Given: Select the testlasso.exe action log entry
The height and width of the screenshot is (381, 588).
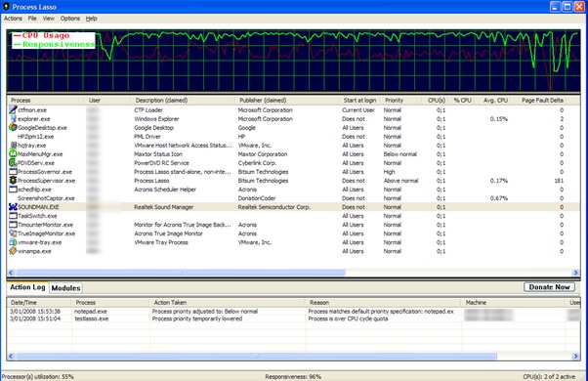Looking at the screenshot, I should pyautogui.click(x=293, y=318).
